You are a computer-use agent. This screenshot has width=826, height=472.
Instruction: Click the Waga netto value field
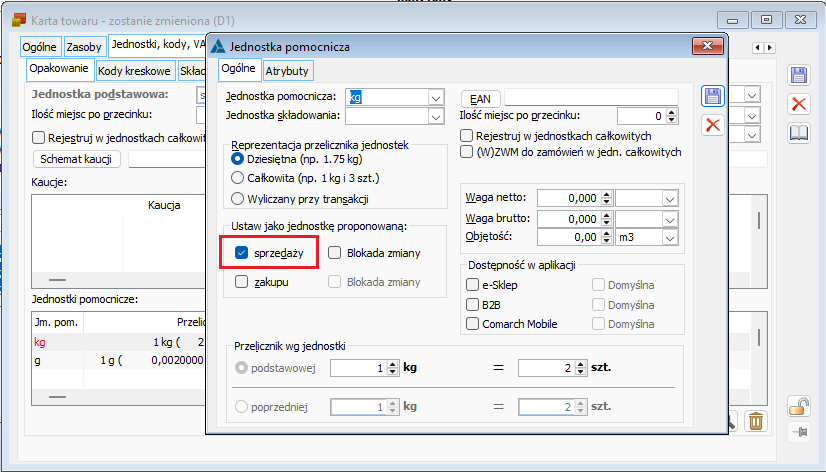(568, 198)
